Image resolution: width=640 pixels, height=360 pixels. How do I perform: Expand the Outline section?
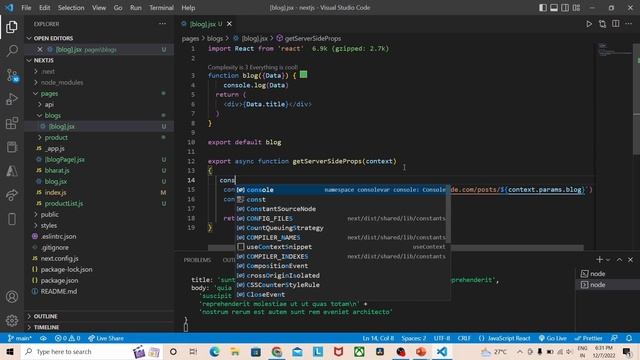45,316
